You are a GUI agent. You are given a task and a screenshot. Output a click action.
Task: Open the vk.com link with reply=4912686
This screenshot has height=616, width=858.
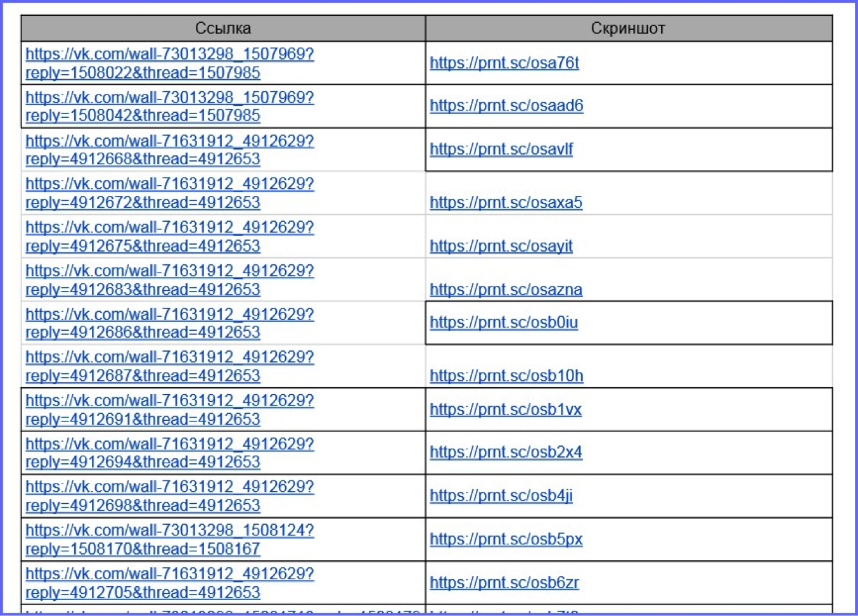(170, 323)
